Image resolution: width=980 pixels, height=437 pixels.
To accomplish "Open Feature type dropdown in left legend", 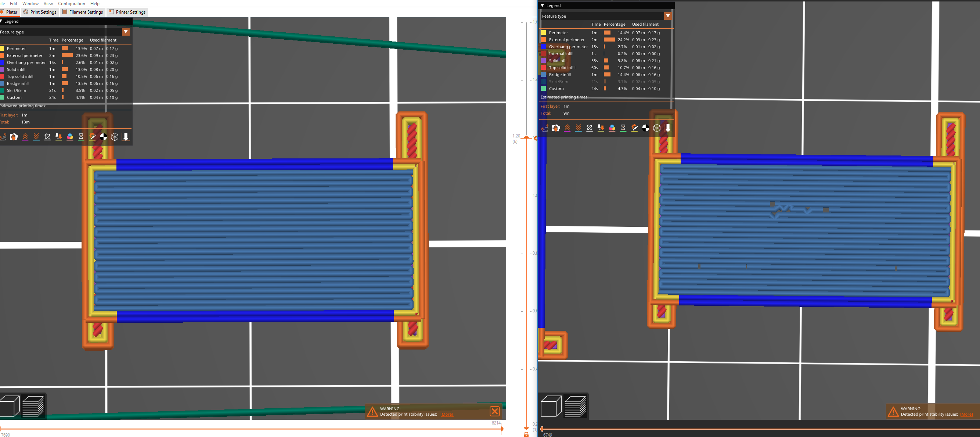I will (126, 32).
